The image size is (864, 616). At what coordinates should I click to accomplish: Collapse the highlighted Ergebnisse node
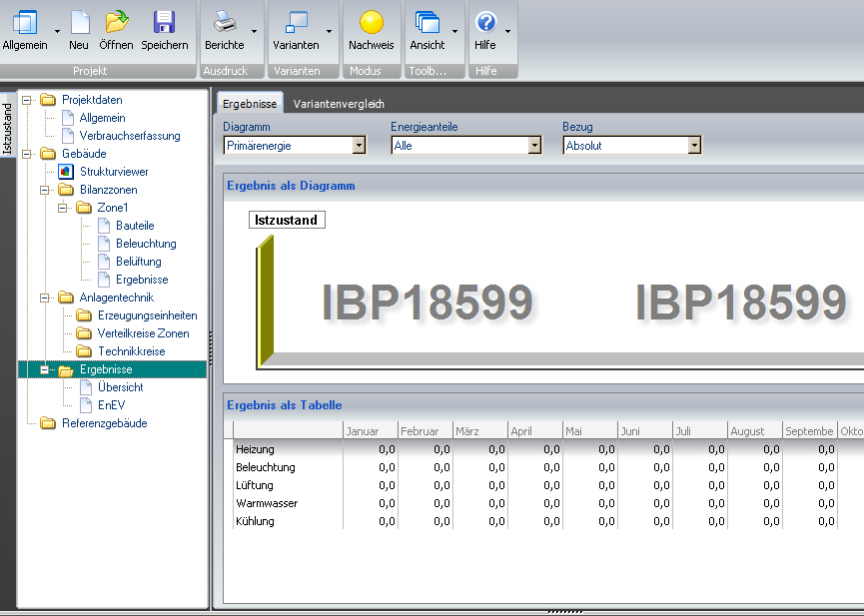coord(45,369)
